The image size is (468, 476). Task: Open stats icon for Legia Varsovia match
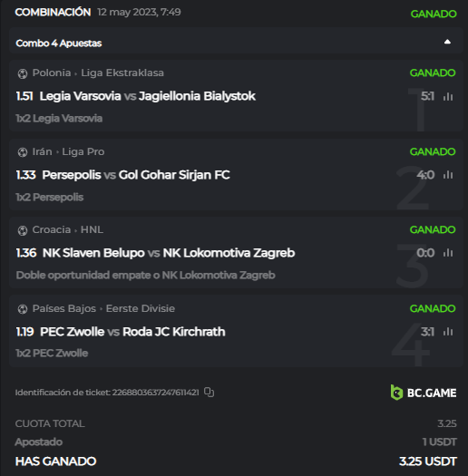(x=448, y=96)
